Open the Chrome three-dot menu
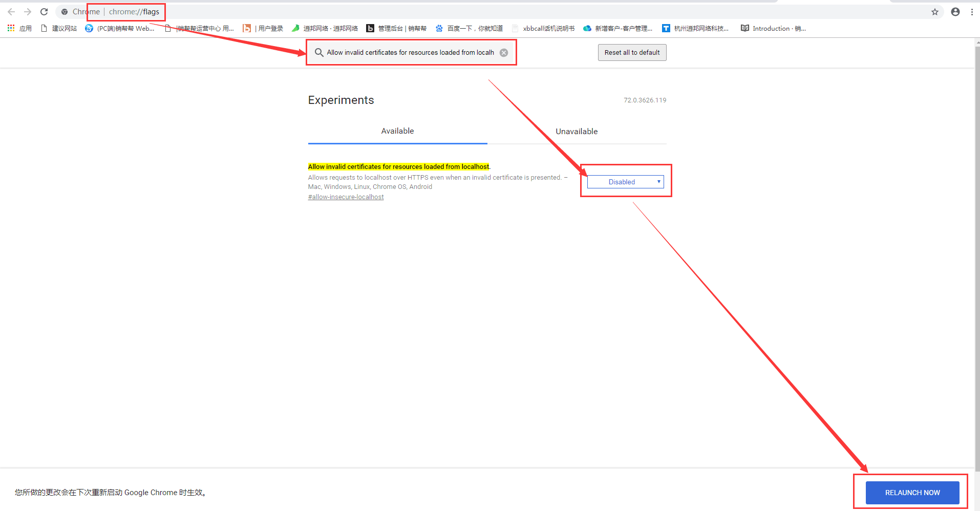The image size is (980, 511). click(x=971, y=12)
